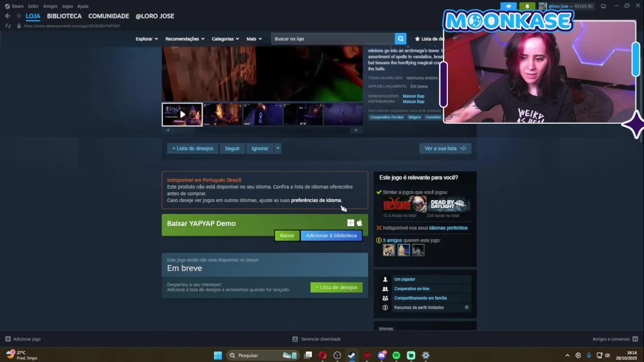Open Spotify from the taskbar
The image size is (644, 362).
(396, 355)
